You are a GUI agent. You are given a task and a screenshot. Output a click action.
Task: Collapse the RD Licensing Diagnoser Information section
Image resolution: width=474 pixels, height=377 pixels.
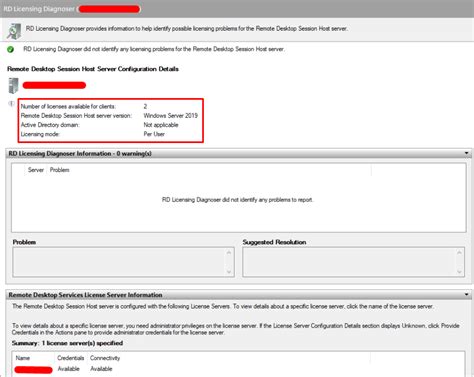pyautogui.click(x=466, y=153)
